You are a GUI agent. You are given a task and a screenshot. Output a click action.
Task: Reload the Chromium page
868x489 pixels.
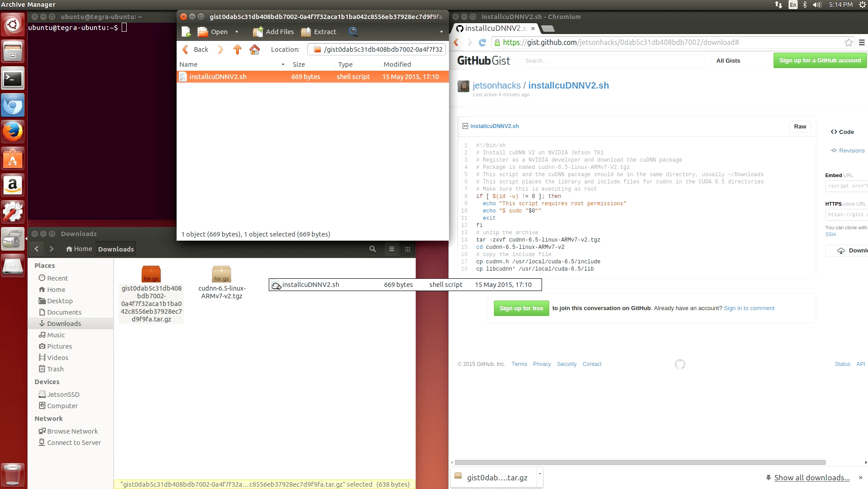pos(482,43)
